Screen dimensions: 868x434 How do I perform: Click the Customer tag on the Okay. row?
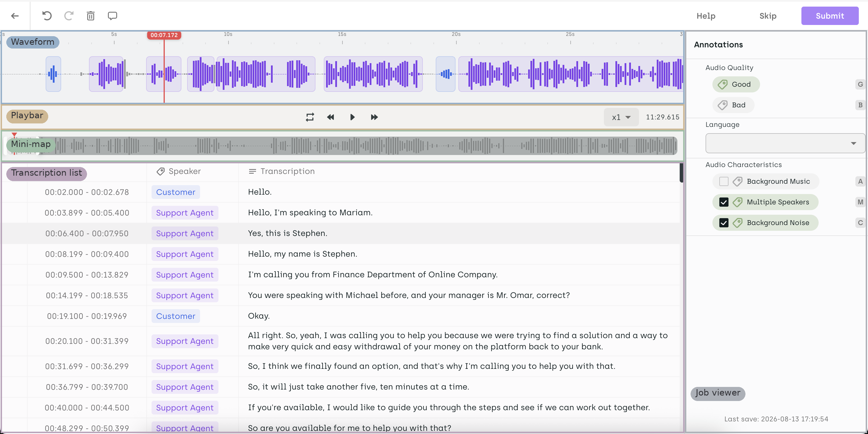click(x=176, y=316)
